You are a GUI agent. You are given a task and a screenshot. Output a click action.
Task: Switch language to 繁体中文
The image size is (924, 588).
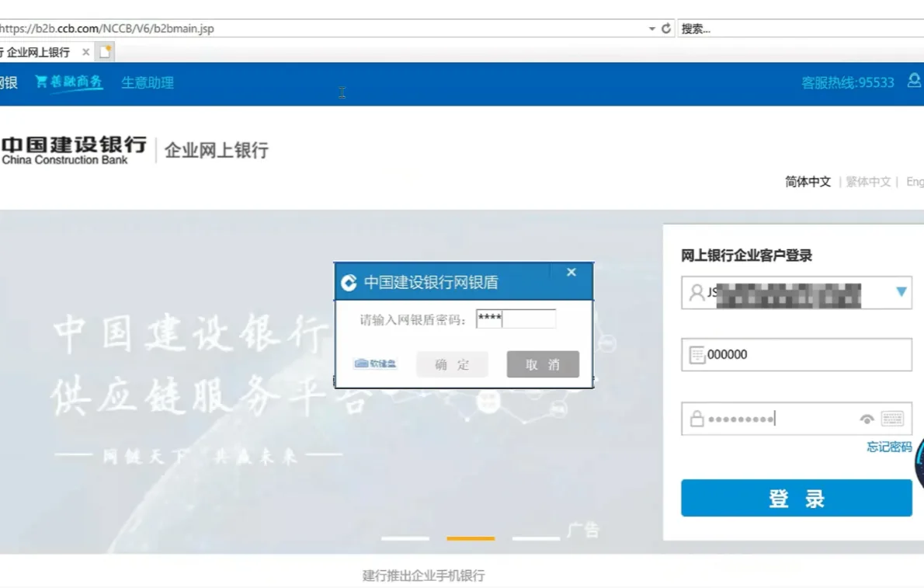pos(868,182)
